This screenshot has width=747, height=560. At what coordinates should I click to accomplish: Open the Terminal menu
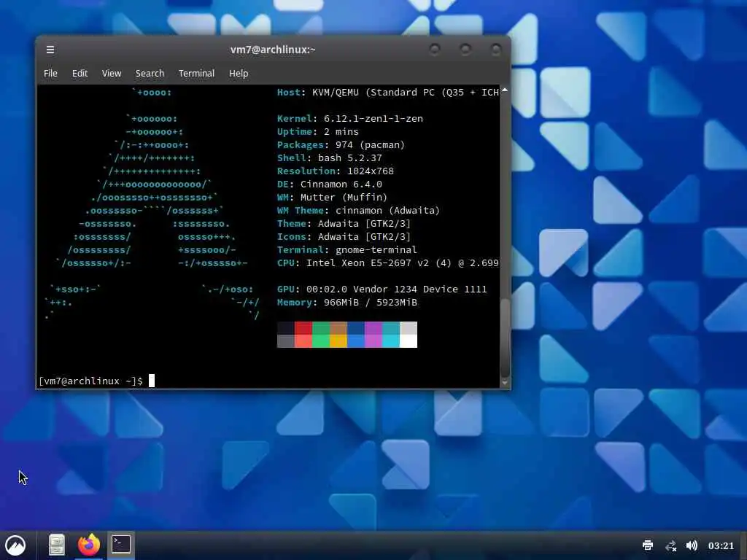click(x=196, y=74)
